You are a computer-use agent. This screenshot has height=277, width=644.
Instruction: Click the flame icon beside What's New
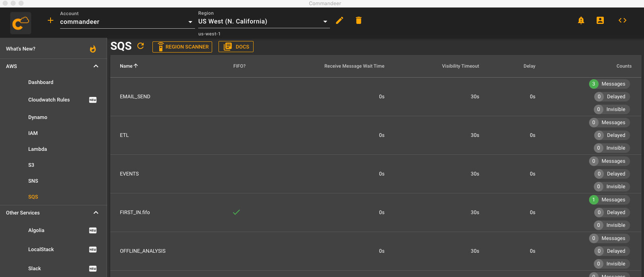[x=93, y=49]
